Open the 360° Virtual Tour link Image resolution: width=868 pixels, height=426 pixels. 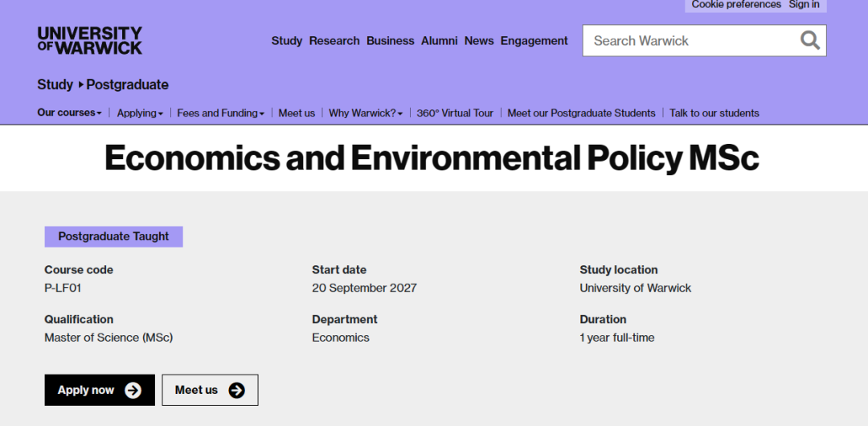click(455, 113)
